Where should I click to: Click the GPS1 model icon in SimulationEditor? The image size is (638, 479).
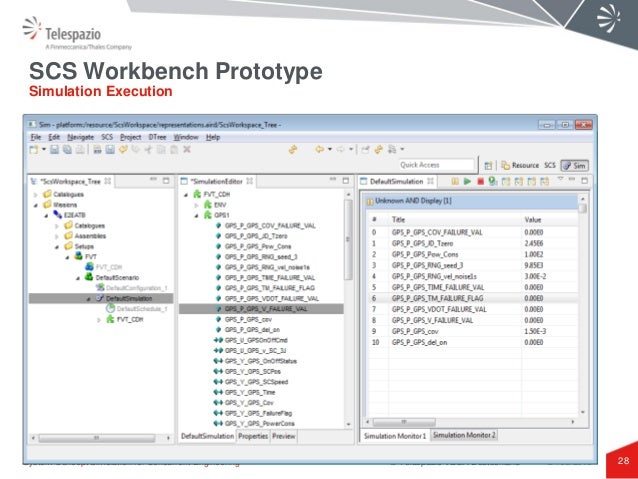(208, 214)
